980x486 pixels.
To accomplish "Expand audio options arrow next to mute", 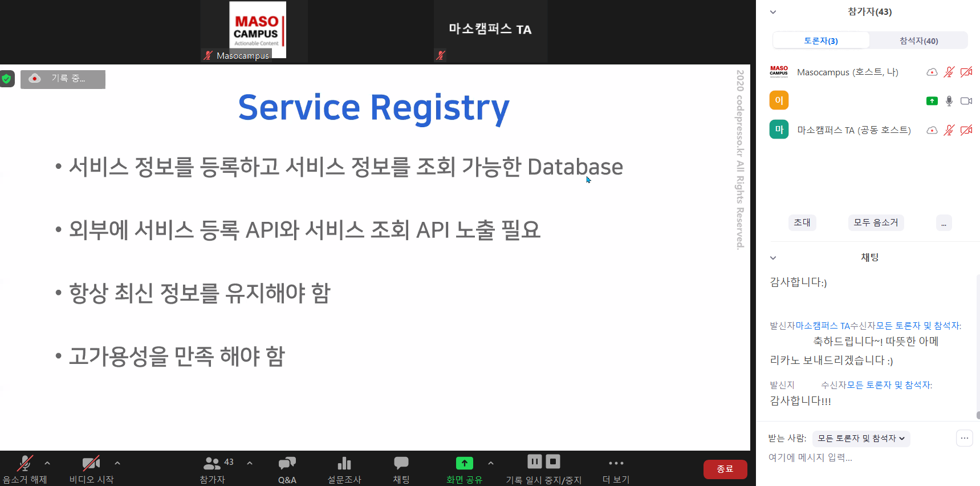I will point(47,463).
